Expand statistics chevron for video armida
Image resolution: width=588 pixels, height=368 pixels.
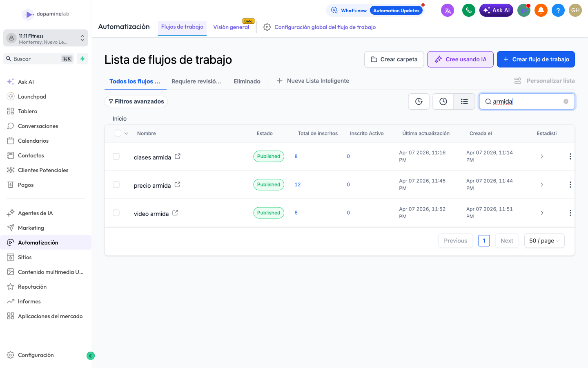coord(542,213)
